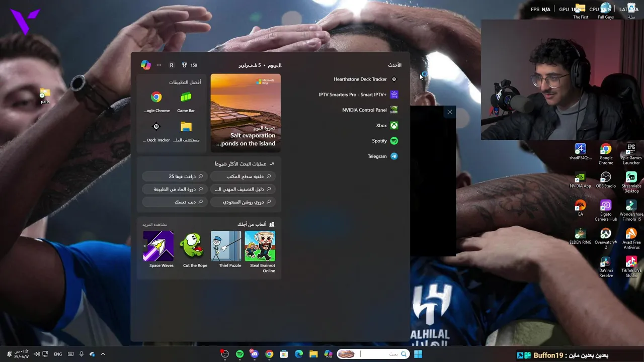This screenshot has height=362, width=644.
Task: Launch Game Bar from top apps
Action: pyautogui.click(x=186, y=101)
